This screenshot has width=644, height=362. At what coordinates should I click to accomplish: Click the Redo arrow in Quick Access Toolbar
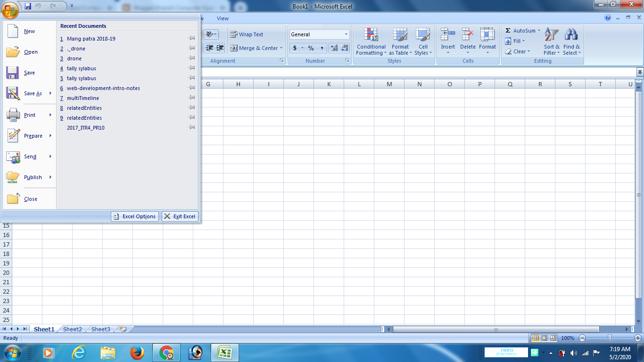point(53,6)
